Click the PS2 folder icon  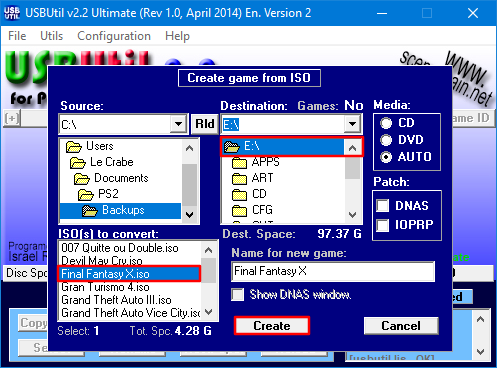(86, 194)
